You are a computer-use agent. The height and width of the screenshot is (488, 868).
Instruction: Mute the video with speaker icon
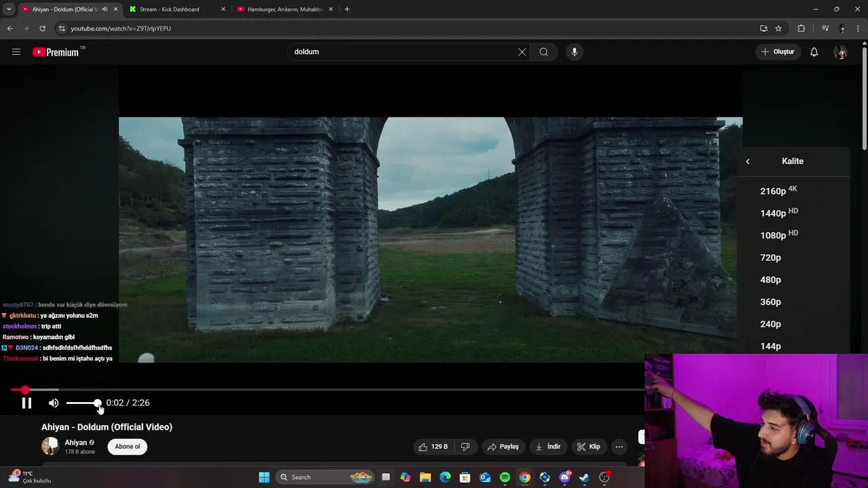(54, 403)
